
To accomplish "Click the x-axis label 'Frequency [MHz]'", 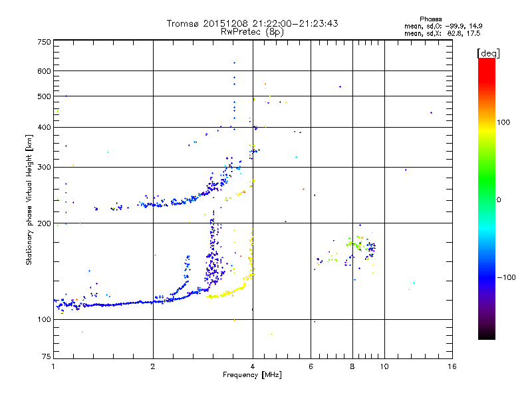I will pos(252,375).
